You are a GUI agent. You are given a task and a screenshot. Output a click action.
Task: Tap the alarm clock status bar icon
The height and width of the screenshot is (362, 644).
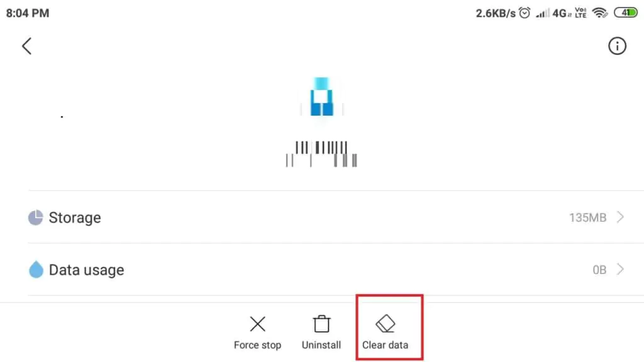pos(525,13)
